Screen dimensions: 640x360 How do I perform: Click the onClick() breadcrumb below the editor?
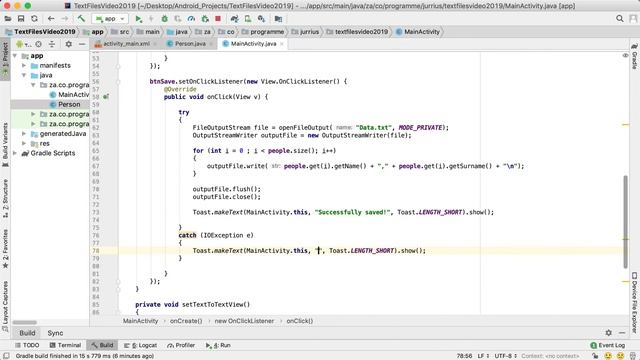coord(300,321)
